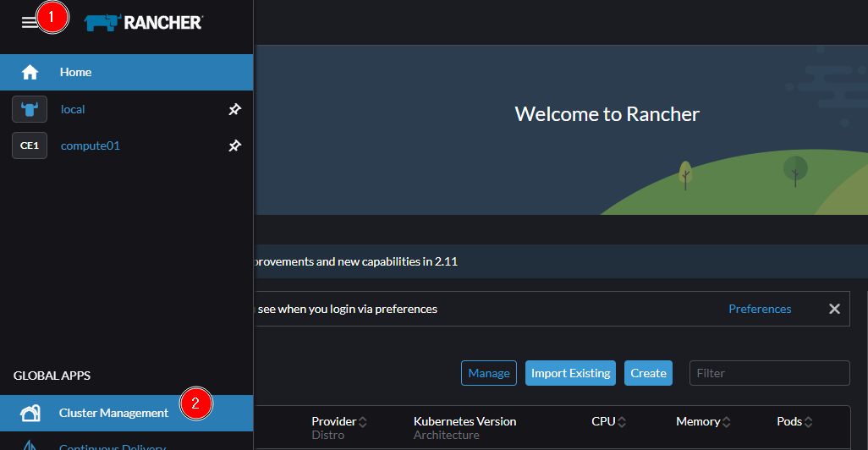
Task: Click the Create cluster button
Action: point(648,373)
